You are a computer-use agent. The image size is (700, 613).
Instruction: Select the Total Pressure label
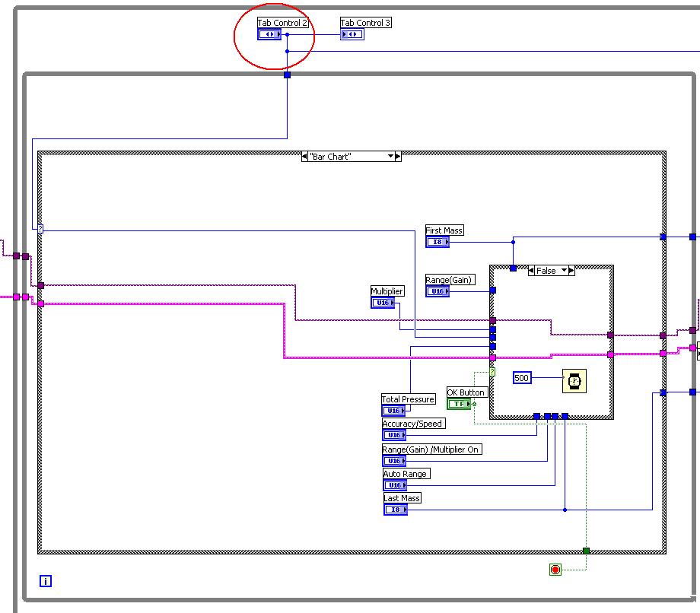408,399
